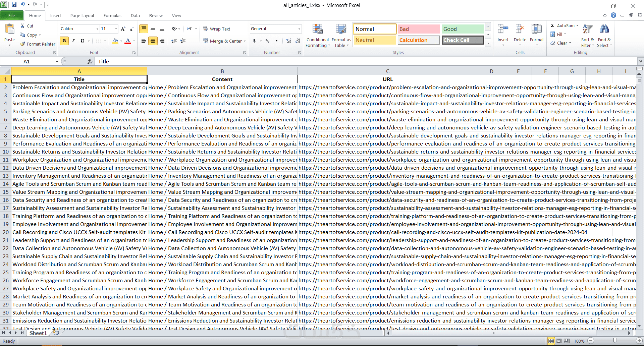Toggle Wrap Text
Screen dimensions: 644x346
coord(217,29)
